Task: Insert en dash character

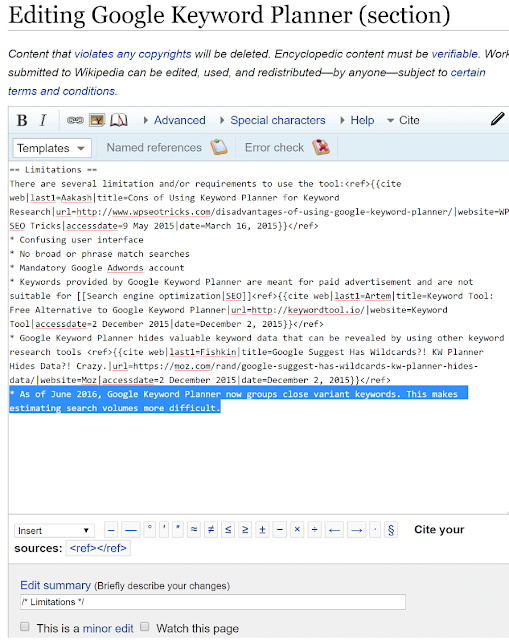Action: 111,530
